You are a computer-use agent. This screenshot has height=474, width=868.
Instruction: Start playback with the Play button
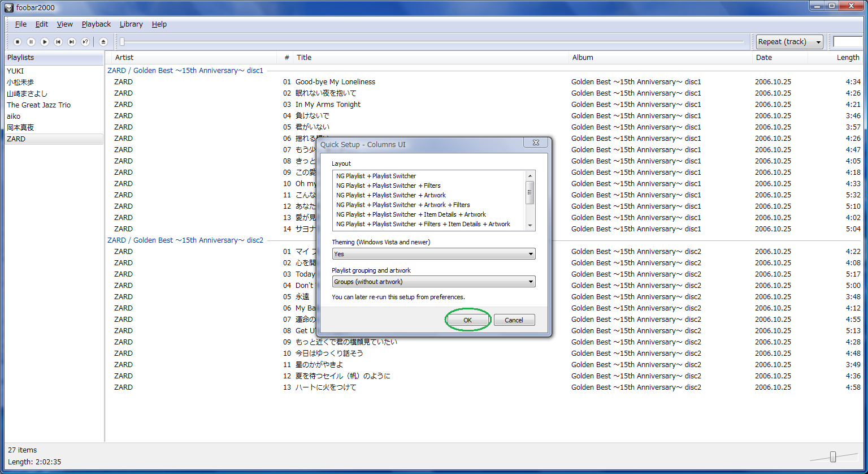[45, 42]
